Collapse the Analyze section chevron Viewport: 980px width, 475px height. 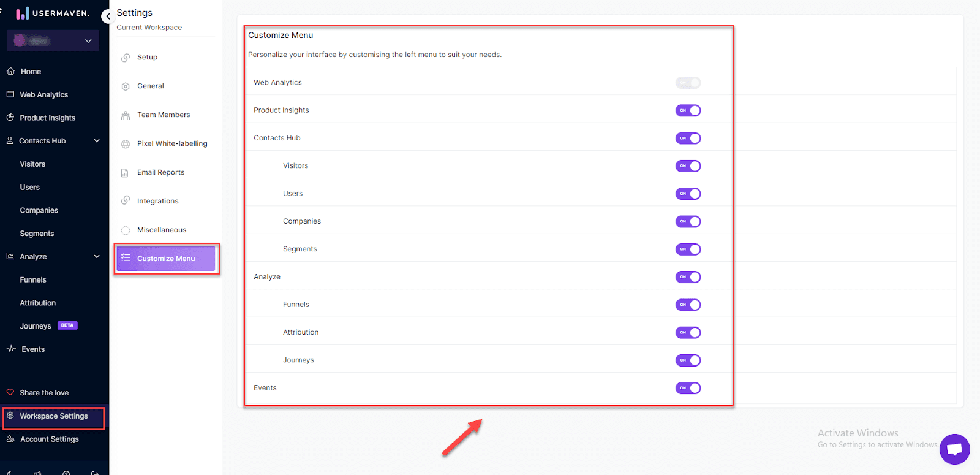pyautogui.click(x=97, y=256)
